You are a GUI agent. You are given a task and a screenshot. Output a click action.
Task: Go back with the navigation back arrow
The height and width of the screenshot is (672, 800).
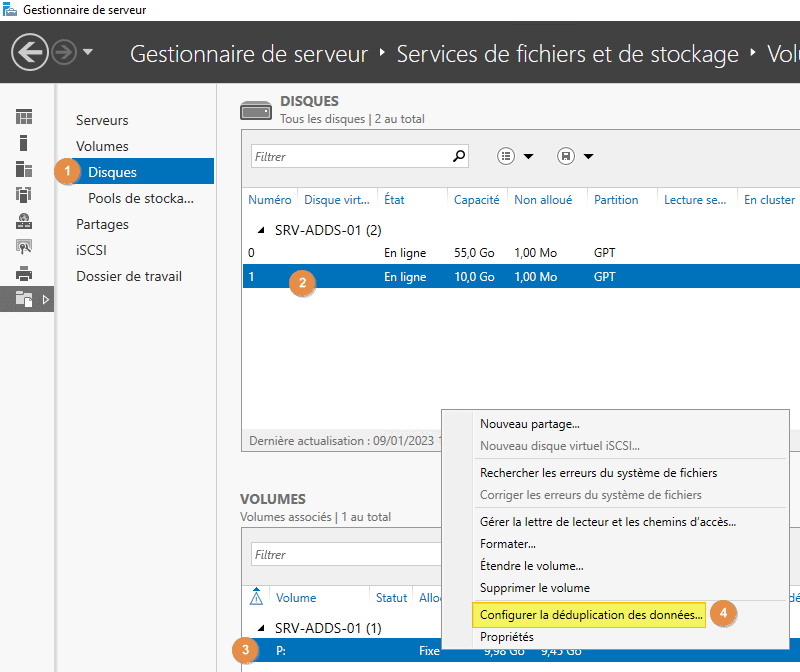click(30, 52)
